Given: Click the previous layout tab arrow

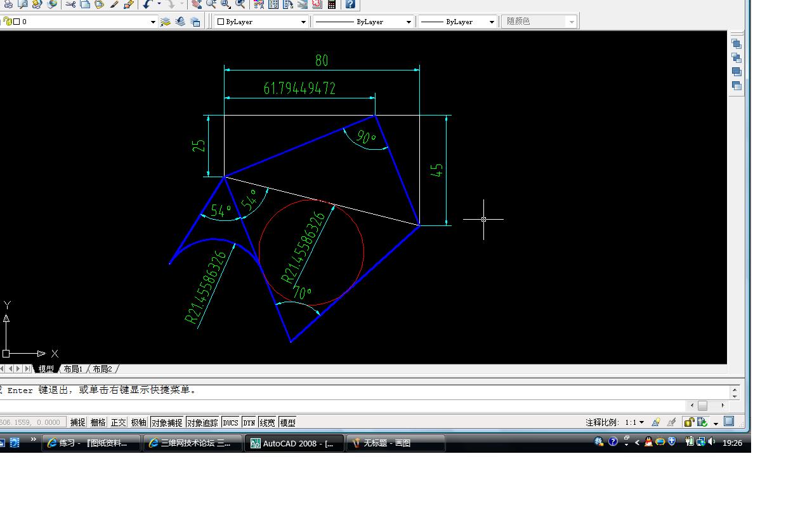Looking at the screenshot, I should pyautogui.click(x=10, y=369).
